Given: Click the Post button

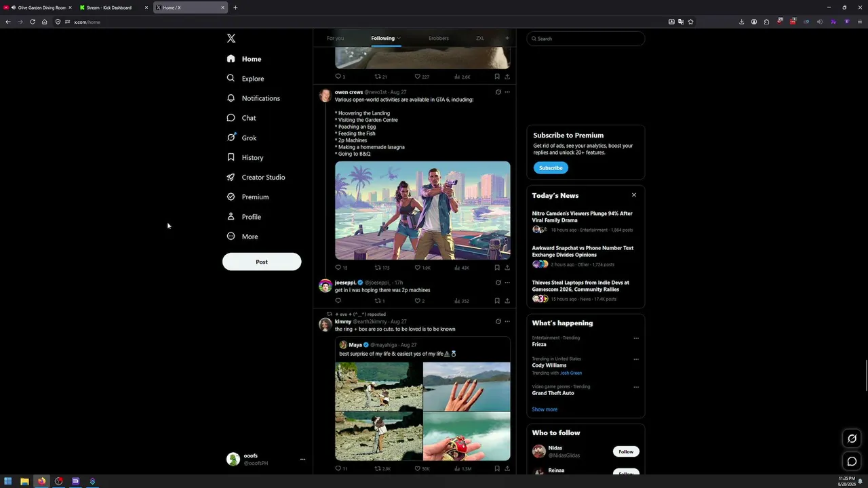Looking at the screenshot, I should (262, 262).
